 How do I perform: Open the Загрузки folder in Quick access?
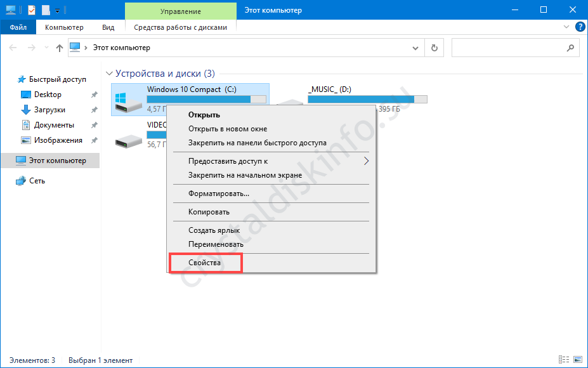[49, 110]
